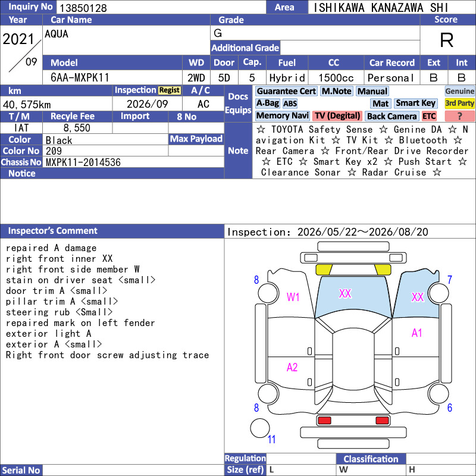Click the front right tire labeled 7
Viewport: 476px width, 476px height.
point(439,293)
